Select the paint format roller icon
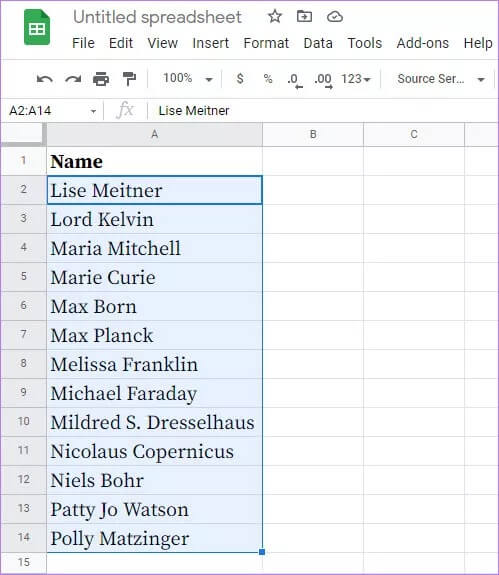499x575 pixels. coord(129,79)
